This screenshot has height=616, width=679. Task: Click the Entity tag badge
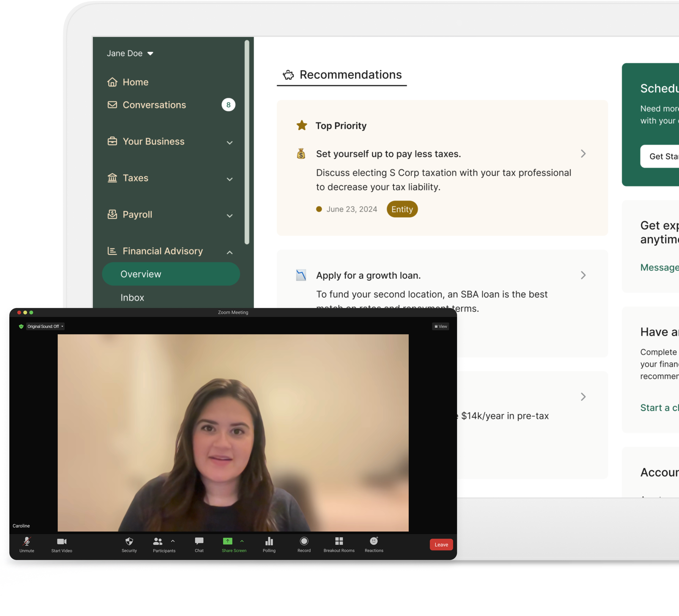point(402,209)
